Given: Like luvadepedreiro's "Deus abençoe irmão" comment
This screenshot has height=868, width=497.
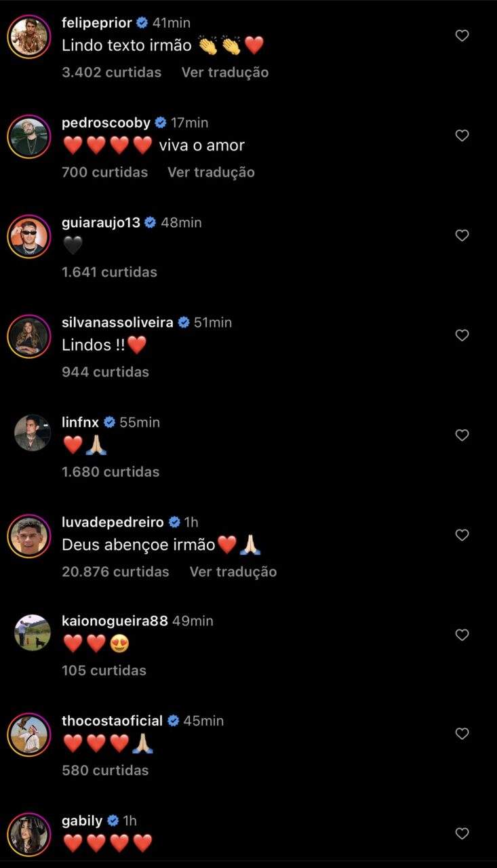Looking at the screenshot, I should 462,534.
